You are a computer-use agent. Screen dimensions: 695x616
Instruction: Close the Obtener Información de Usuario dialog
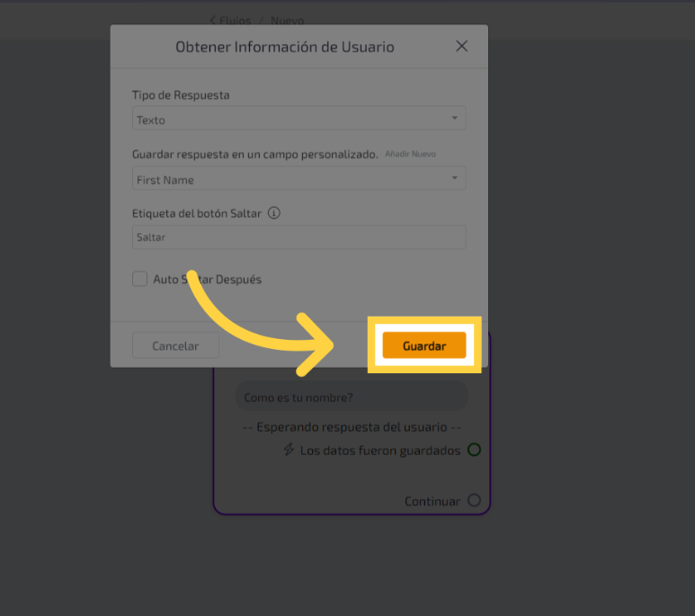point(461,46)
